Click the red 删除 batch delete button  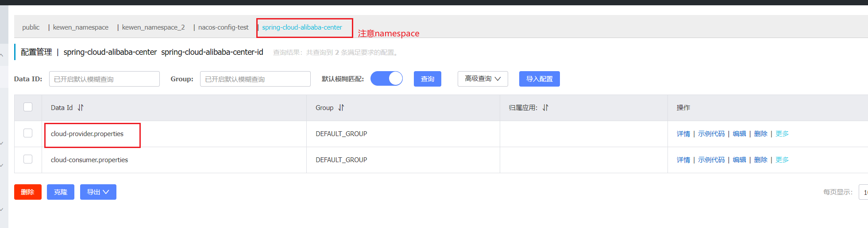(x=28, y=192)
